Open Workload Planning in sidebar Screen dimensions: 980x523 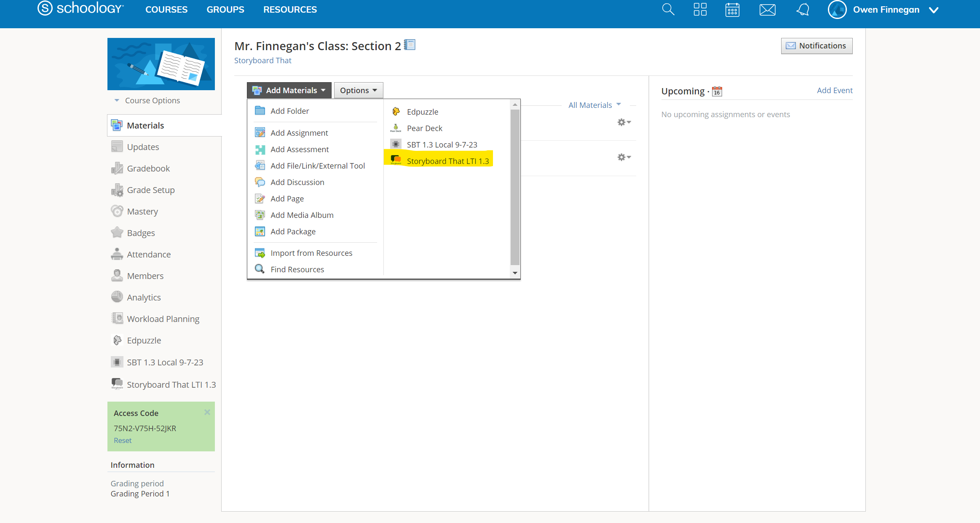(164, 319)
